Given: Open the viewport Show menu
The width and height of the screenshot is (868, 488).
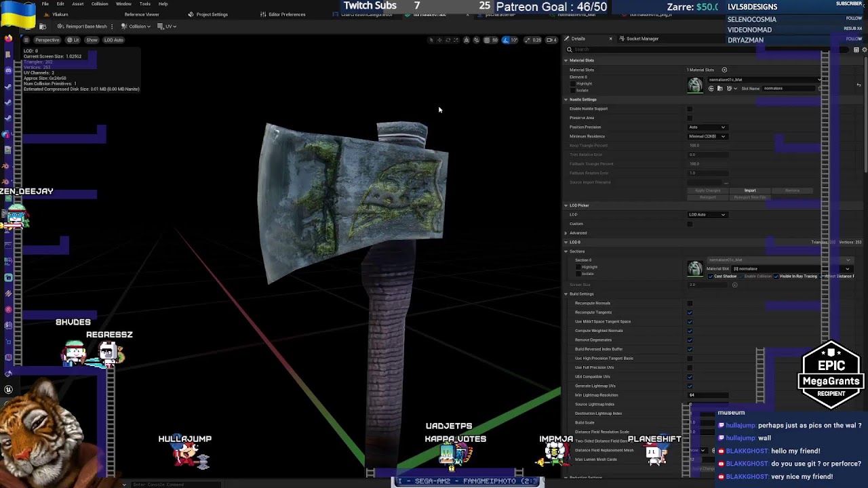Looking at the screenshot, I should 92,39.
